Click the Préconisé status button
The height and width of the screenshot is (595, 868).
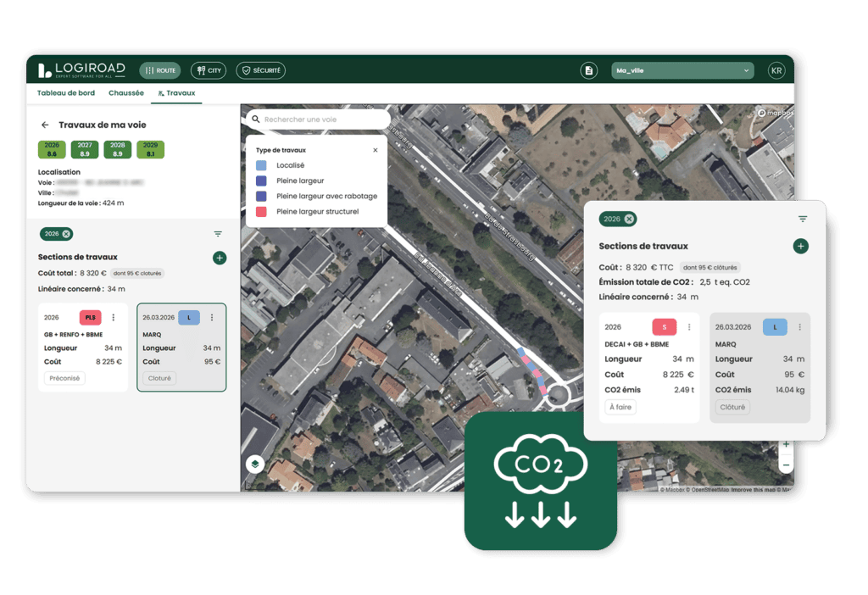(64, 379)
